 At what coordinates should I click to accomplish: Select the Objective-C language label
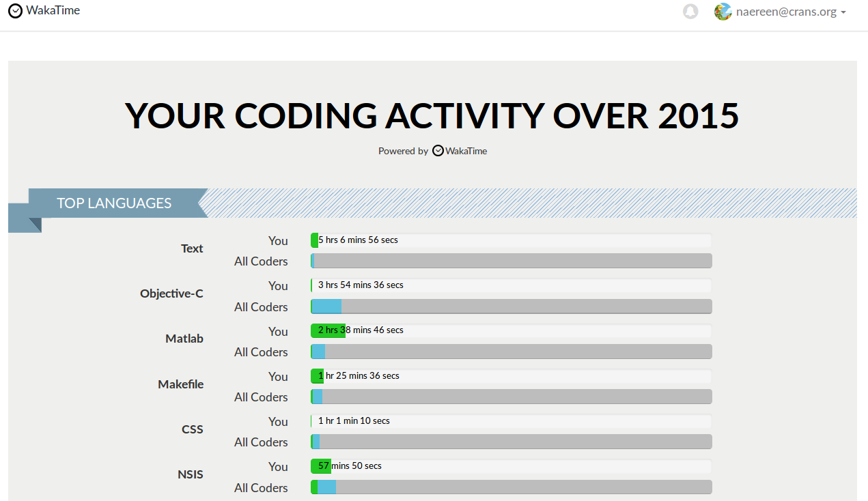(x=171, y=294)
